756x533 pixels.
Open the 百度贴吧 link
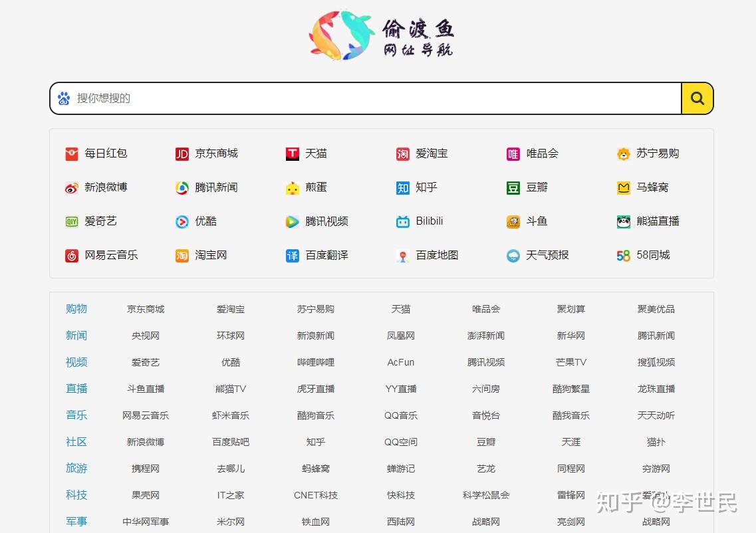point(231,442)
